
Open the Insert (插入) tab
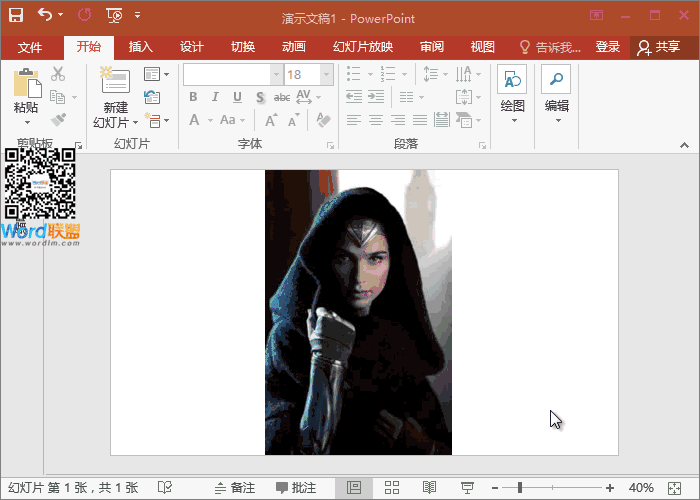pos(141,47)
